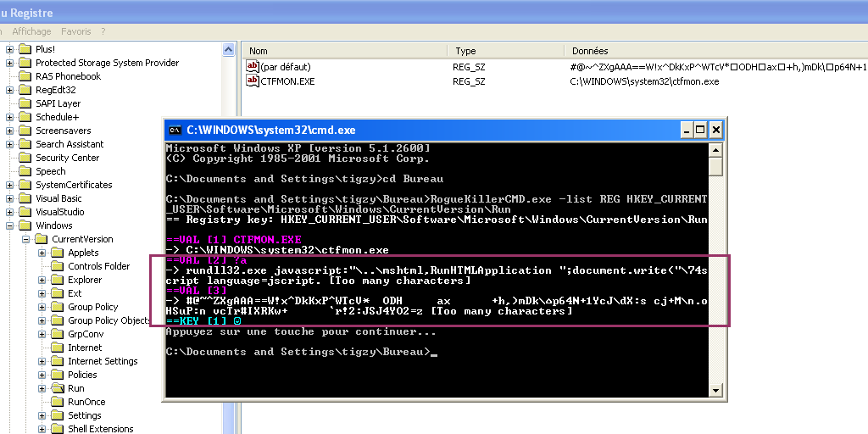Click the Controls Folder folder icon
The height and width of the screenshot is (434, 868).
58,266
